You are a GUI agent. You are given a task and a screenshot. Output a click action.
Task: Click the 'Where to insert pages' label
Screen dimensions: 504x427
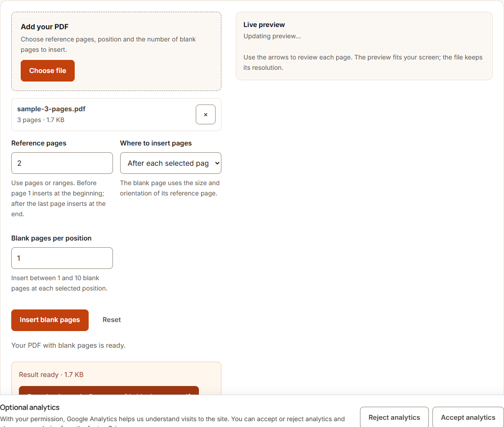pos(156,143)
